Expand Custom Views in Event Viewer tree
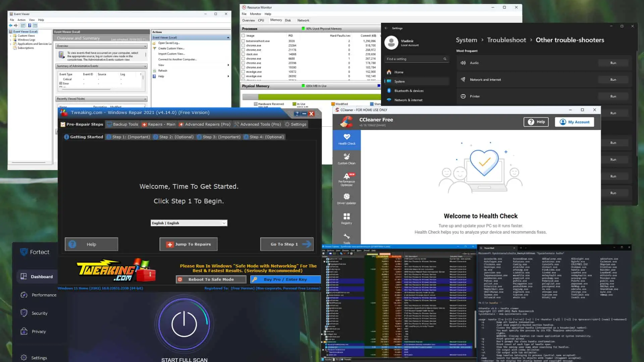Screen dimensions: 644x362 11,36
